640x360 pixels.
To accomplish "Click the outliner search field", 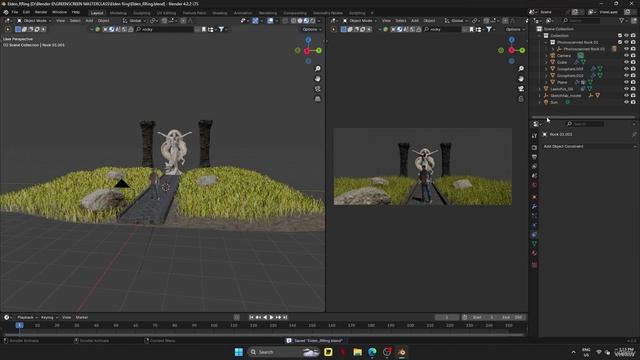I will point(581,20).
